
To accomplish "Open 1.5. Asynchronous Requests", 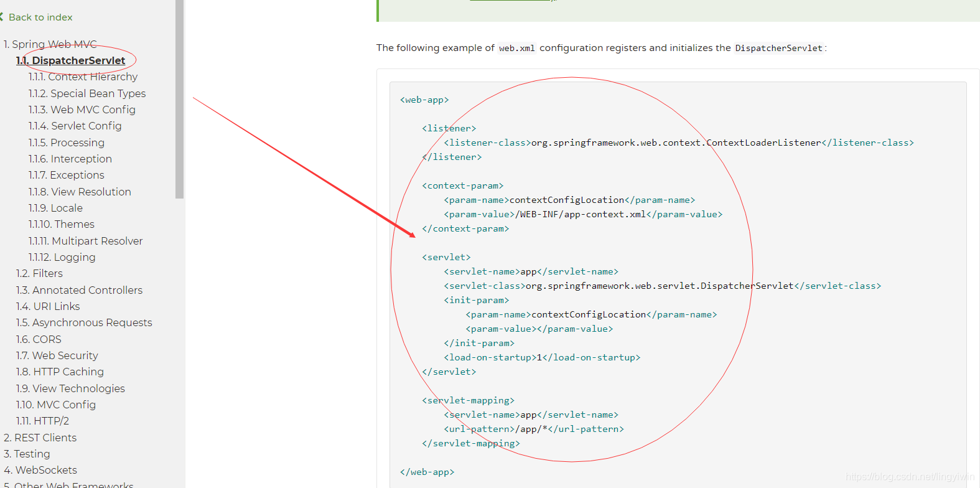I will point(84,322).
